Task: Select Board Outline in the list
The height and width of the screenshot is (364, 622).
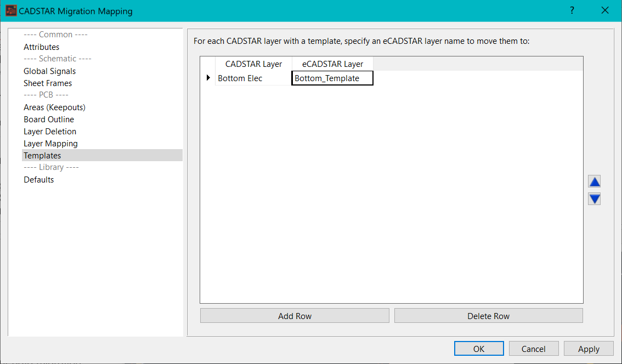Action: [x=49, y=120]
